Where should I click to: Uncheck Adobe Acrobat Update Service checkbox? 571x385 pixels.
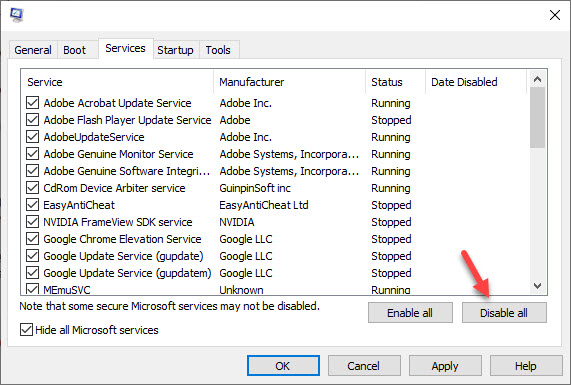pos(32,103)
